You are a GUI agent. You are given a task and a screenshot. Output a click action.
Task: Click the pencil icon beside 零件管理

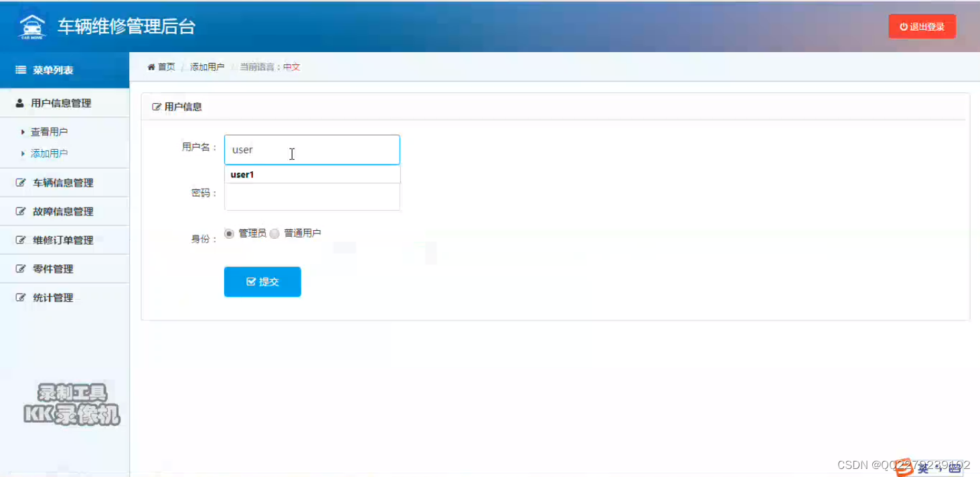(20, 268)
